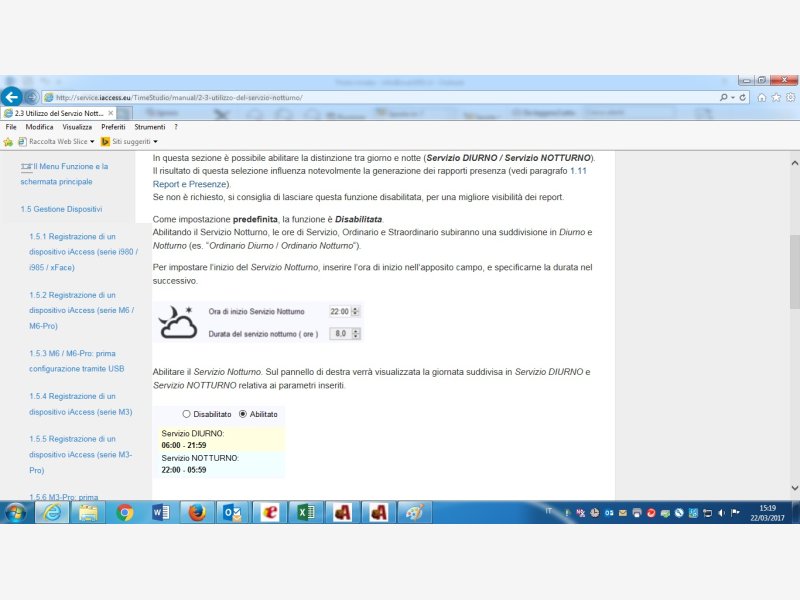
Task: Open Outlook from the taskbar
Action: click(x=233, y=512)
